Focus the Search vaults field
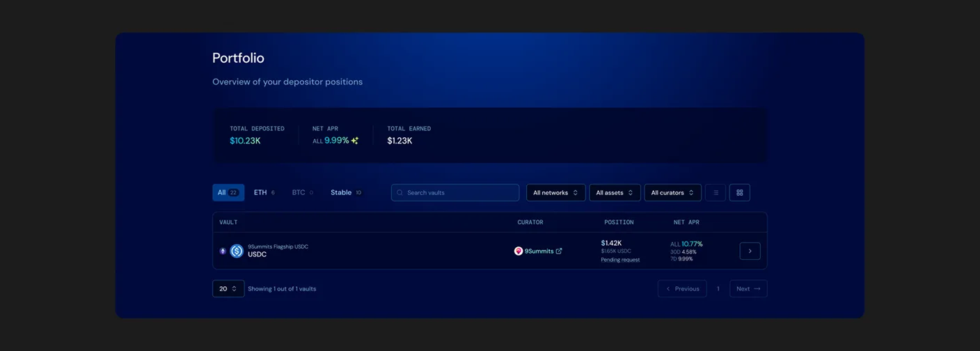Viewport: 980px width, 351px height. click(x=455, y=193)
